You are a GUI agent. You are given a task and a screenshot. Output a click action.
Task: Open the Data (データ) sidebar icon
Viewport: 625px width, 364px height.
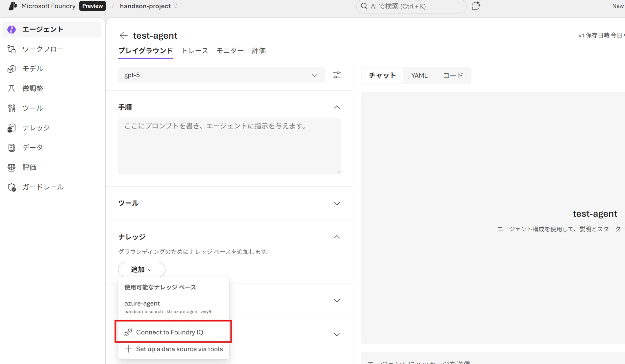[12, 148]
